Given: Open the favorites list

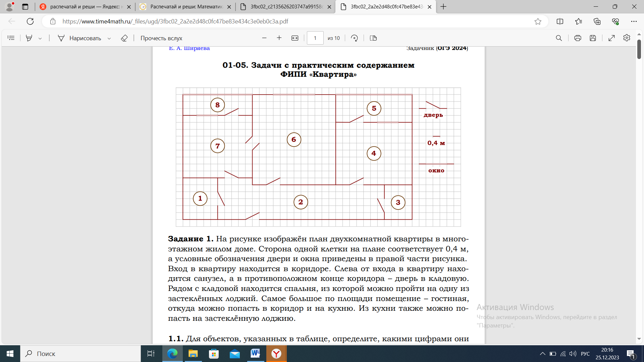Looking at the screenshot, I should pos(579,21).
